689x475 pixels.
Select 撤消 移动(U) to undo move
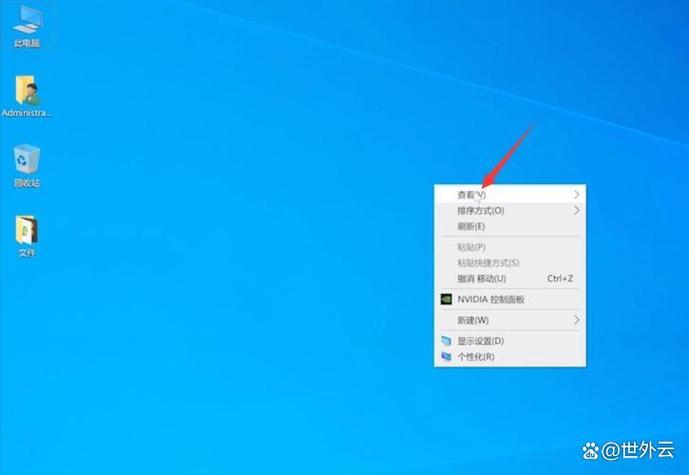pos(482,278)
